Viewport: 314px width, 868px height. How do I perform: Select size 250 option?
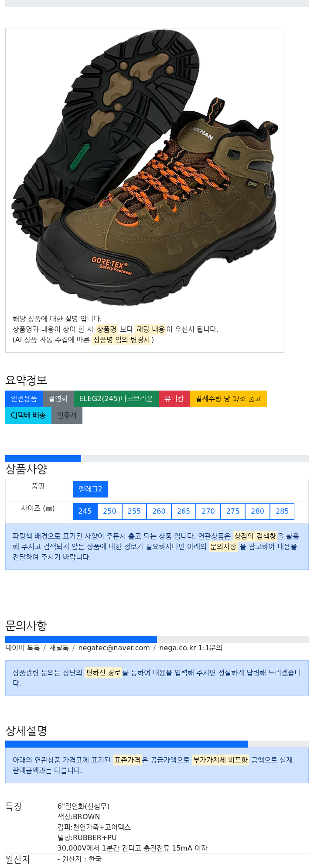109,511
